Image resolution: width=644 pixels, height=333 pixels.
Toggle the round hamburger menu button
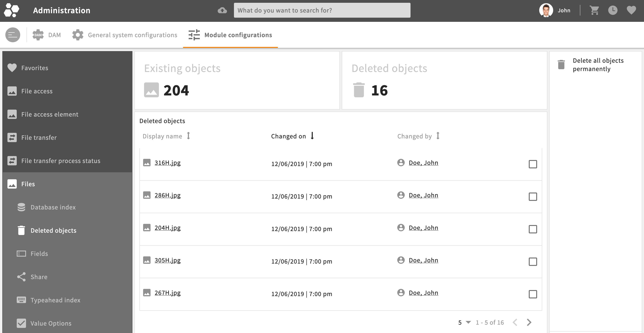point(13,35)
